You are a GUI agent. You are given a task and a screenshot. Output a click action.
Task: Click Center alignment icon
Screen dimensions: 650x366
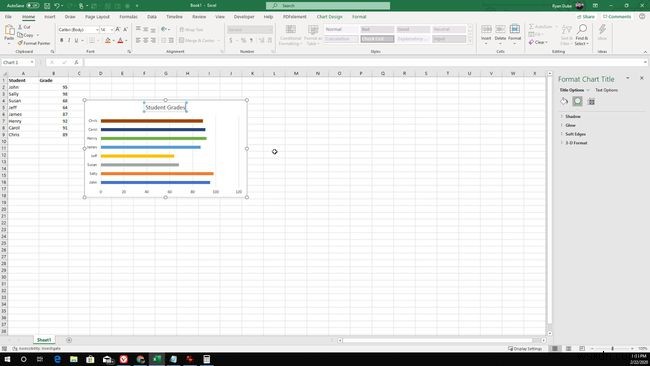click(x=146, y=40)
